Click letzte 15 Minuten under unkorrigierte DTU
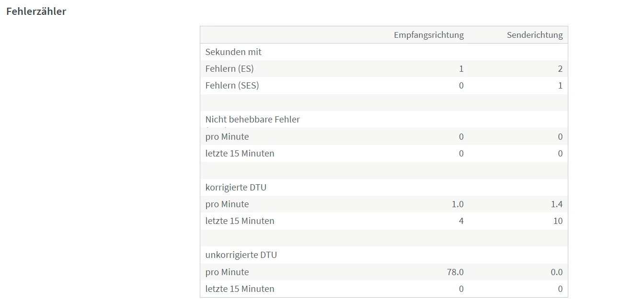Viewport: 644px width, 301px height. (240, 289)
